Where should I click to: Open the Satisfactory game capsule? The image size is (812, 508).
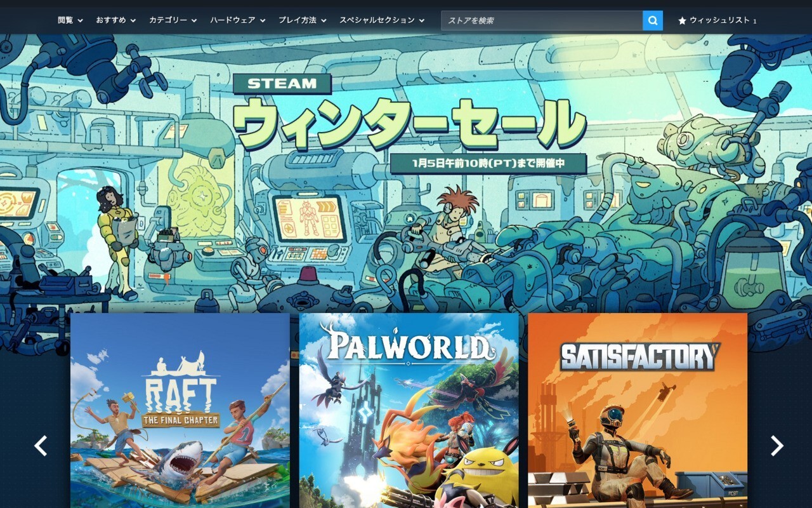tap(638, 410)
